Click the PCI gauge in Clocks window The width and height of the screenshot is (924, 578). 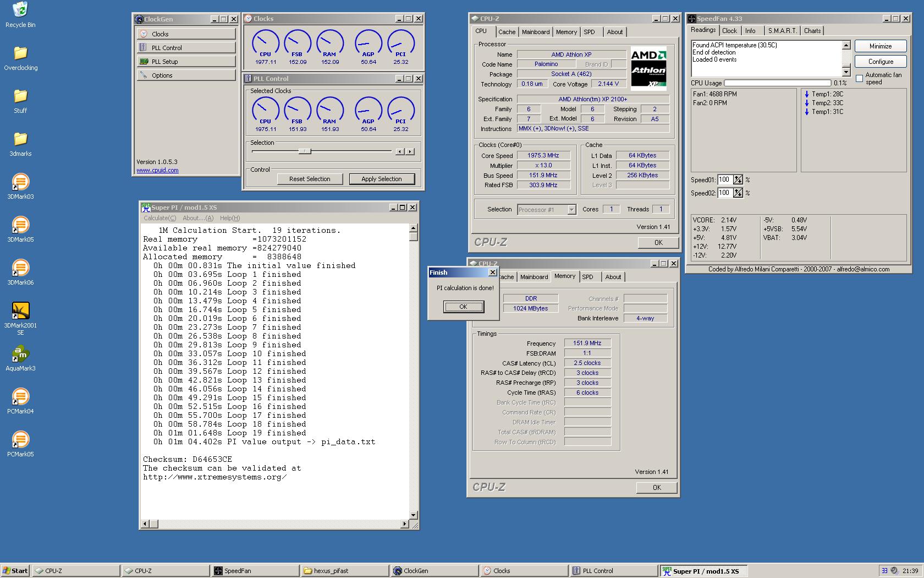coord(400,44)
